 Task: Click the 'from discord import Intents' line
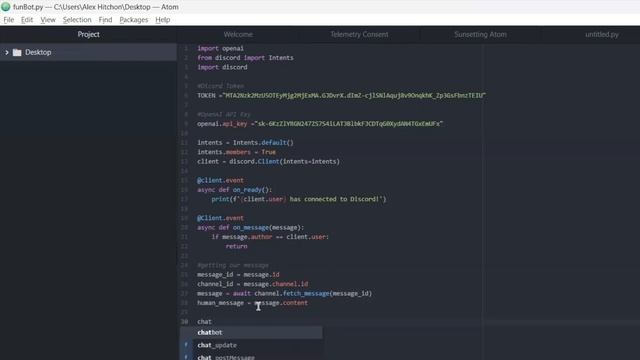pyautogui.click(x=245, y=58)
